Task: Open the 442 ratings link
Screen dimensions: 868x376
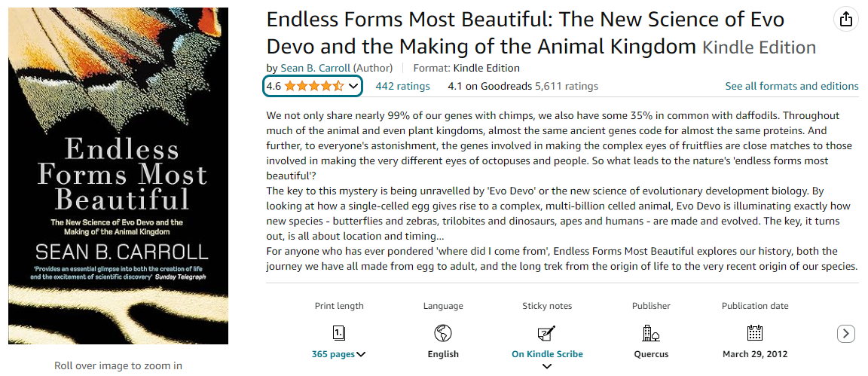Action: click(x=402, y=86)
